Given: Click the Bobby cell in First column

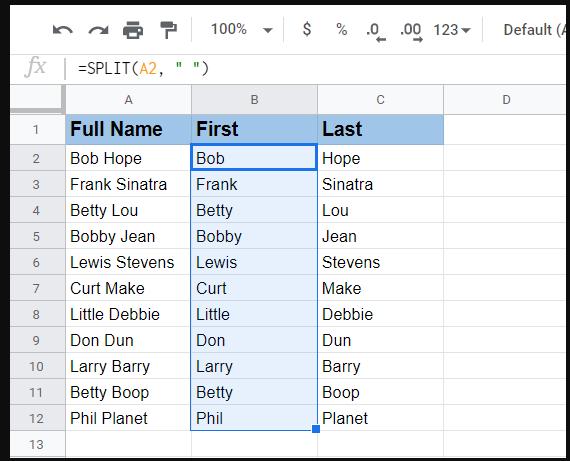Looking at the screenshot, I should click(254, 236).
